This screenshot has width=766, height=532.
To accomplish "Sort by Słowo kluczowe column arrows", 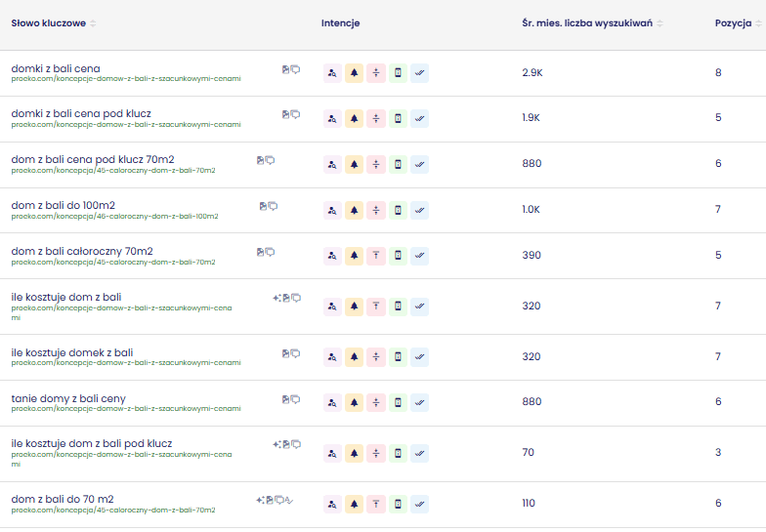I will pyautogui.click(x=93, y=23).
